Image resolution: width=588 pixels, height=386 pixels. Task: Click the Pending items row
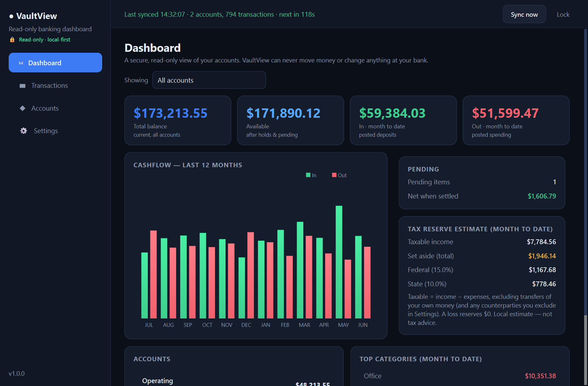482,182
